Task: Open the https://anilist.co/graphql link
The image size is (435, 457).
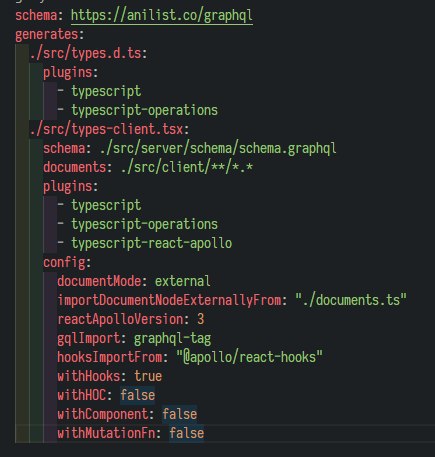Action: [x=162, y=15]
